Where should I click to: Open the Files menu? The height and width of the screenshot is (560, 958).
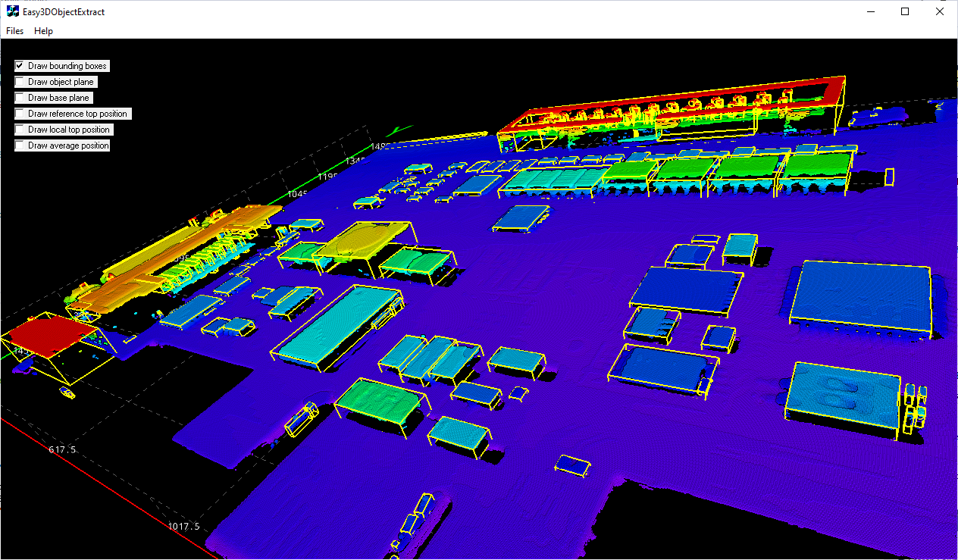14,30
